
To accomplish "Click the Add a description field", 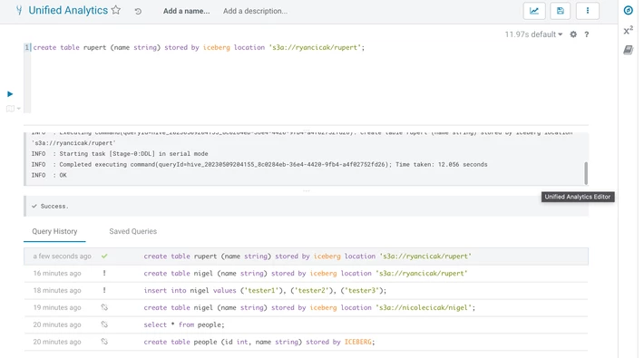I will tap(255, 11).
